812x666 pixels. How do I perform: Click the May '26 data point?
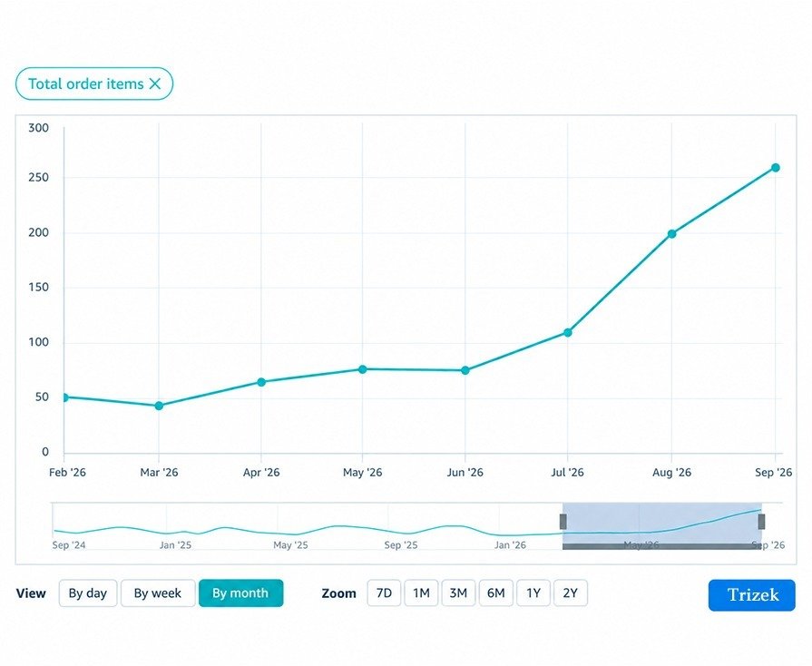point(363,369)
